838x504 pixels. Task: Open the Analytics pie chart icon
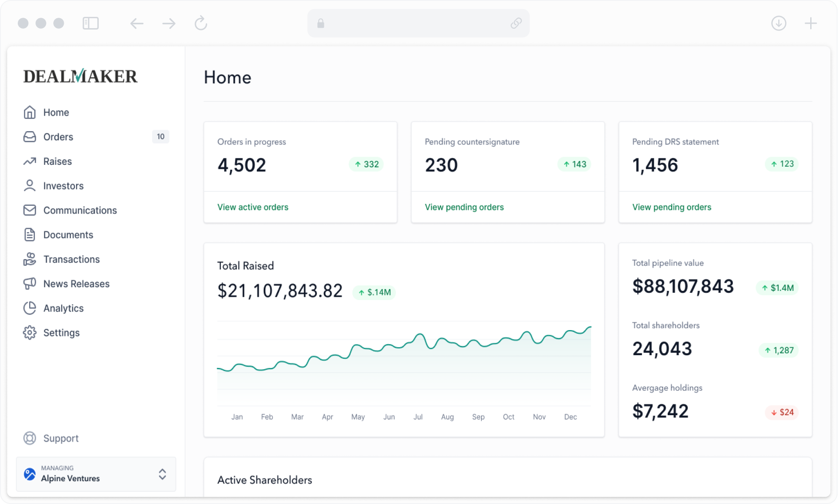click(30, 308)
